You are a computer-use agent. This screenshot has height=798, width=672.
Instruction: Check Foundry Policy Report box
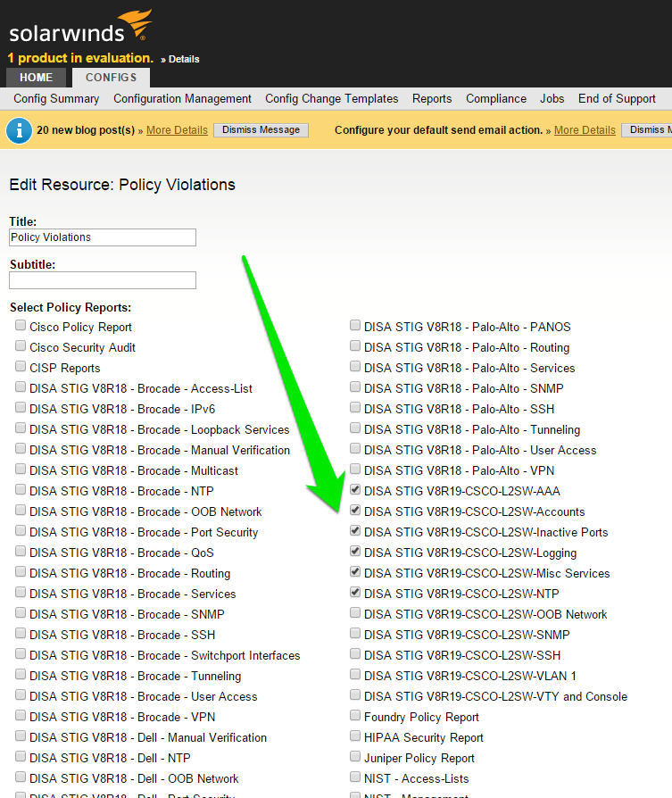coord(355,716)
